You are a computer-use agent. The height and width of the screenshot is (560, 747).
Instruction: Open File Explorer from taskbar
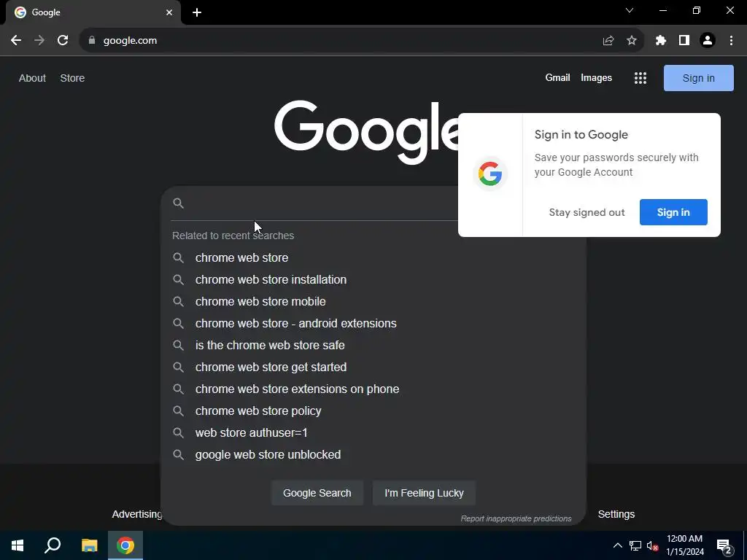(89, 545)
